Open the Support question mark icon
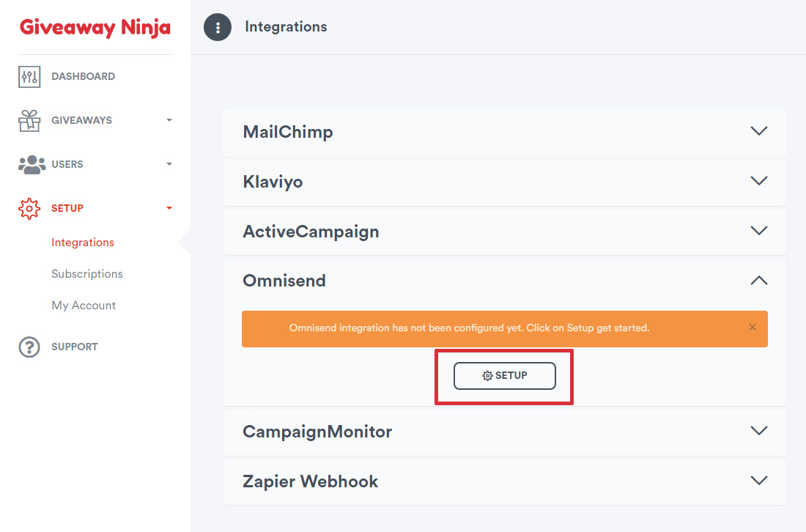Screen dimensions: 806x532 point(29,347)
